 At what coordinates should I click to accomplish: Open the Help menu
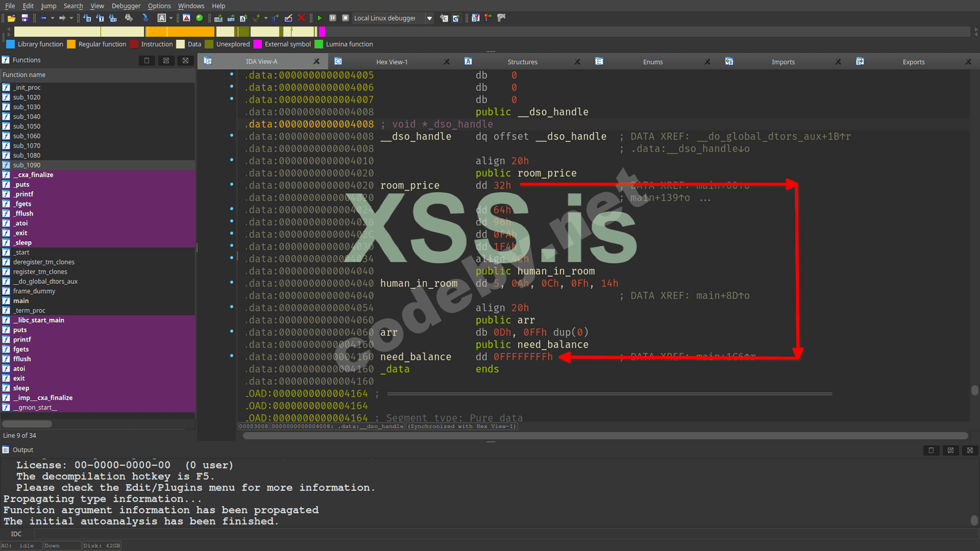(x=219, y=6)
